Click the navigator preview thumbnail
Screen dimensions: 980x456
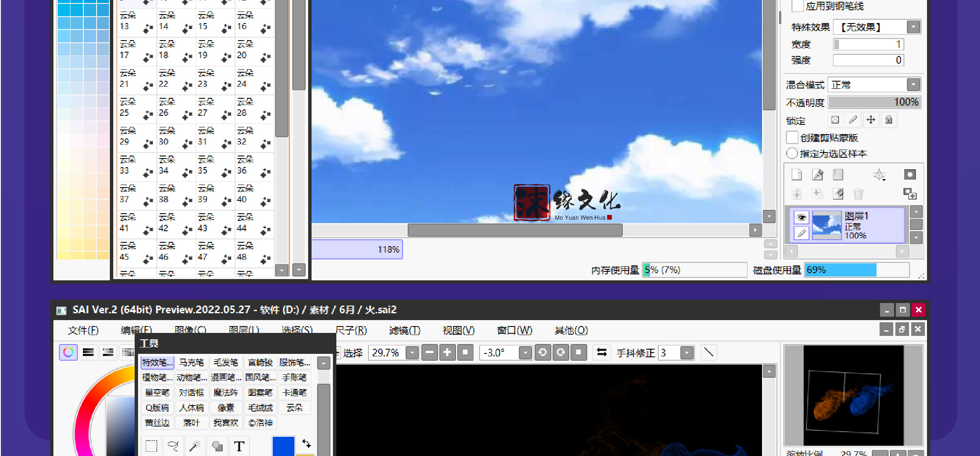point(853,396)
